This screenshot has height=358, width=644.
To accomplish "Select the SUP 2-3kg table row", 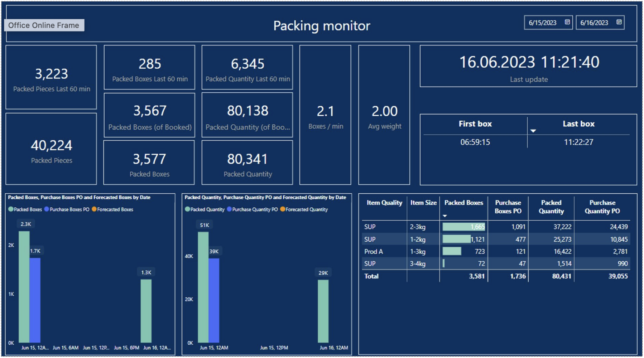I will [x=430, y=227].
